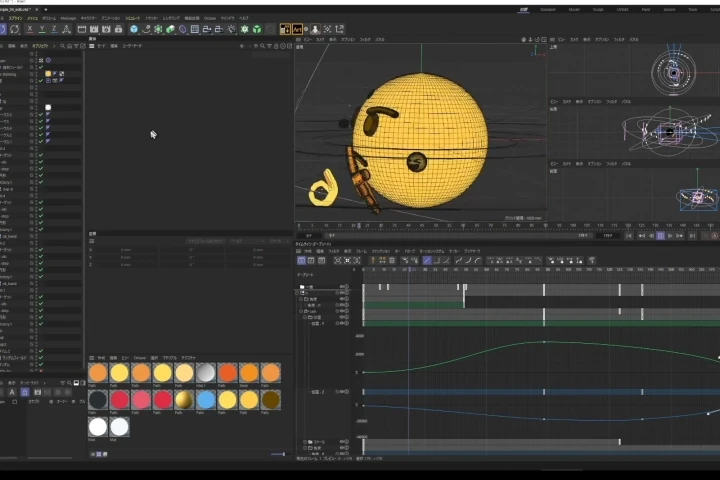The width and height of the screenshot is (720, 480).
Task: Toggle the coordinate system icon beside the Z axis lock
Action: click(x=66, y=29)
